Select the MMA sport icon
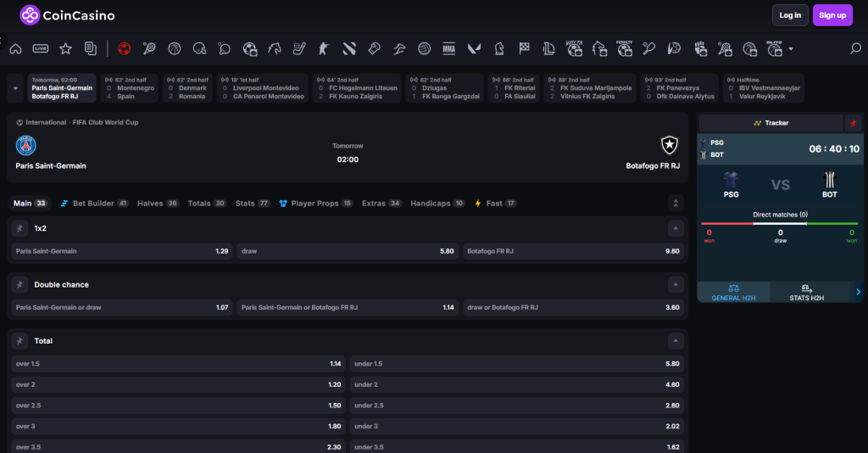This screenshot has height=453, width=868. pos(449,48)
